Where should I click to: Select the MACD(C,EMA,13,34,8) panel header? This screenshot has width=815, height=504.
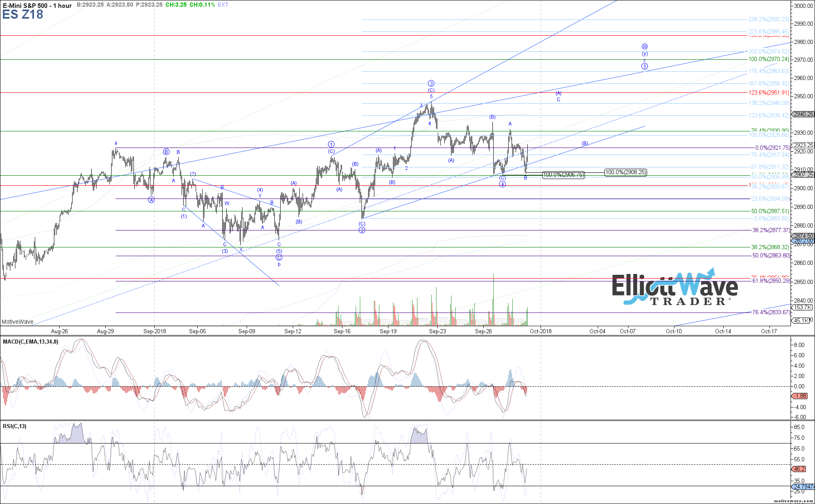click(x=30, y=342)
